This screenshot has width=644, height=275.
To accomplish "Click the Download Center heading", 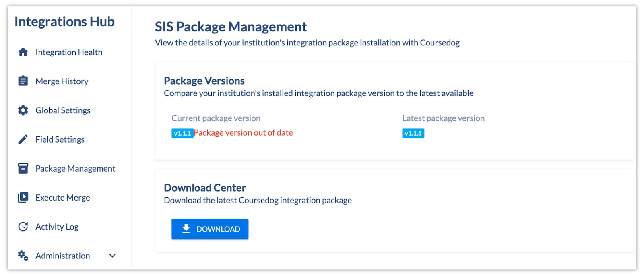I will point(204,188).
